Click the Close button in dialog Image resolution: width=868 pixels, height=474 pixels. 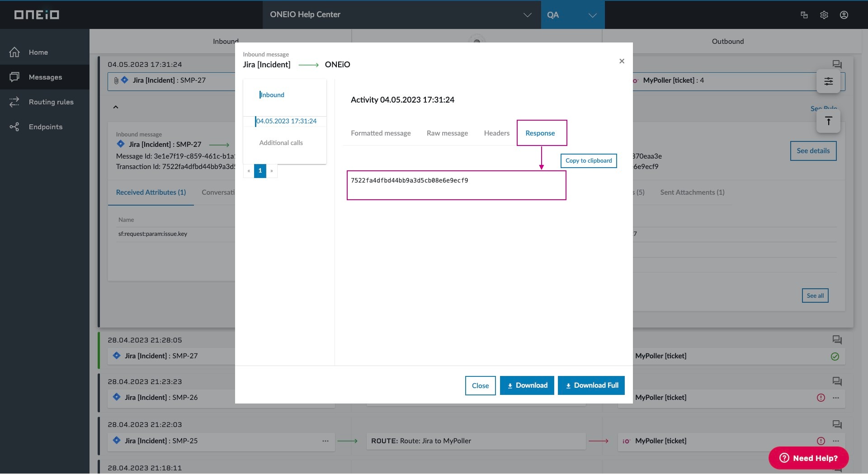[x=480, y=386]
